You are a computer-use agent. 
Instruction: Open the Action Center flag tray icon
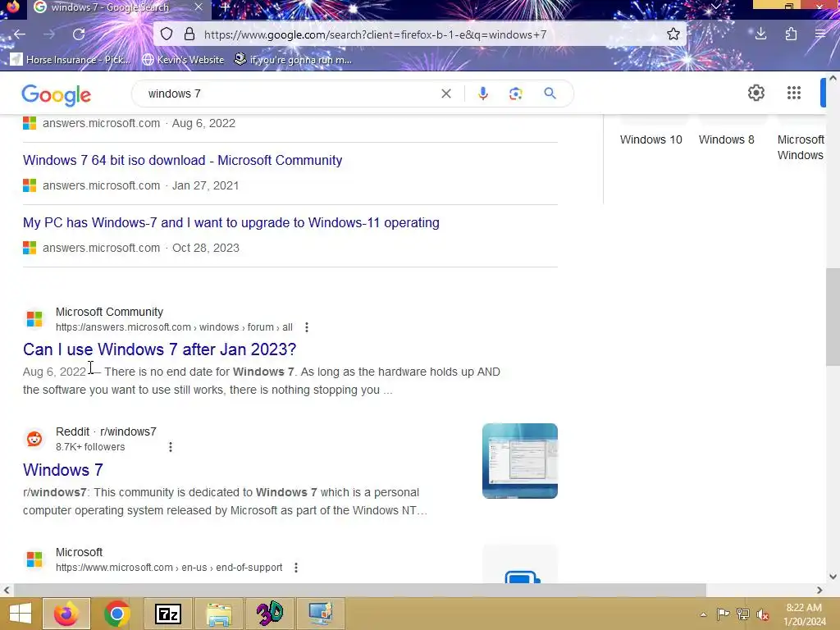point(723,614)
